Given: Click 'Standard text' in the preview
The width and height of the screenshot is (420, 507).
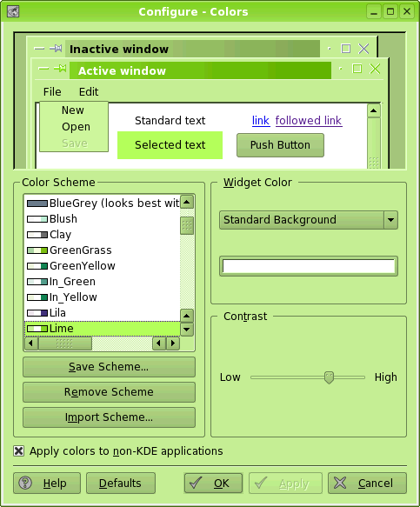Looking at the screenshot, I should [x=170, y=121].
